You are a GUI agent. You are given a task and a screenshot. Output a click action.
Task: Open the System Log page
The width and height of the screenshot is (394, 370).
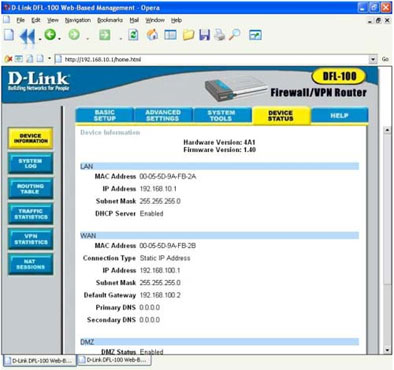30,163
